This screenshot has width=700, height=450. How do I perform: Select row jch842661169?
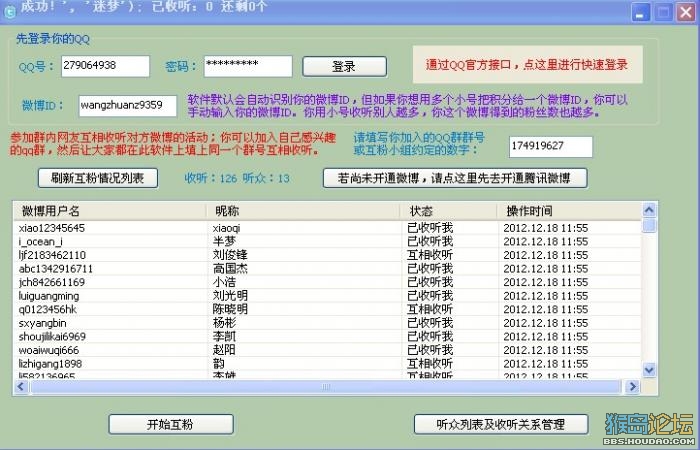click(327, 282)
